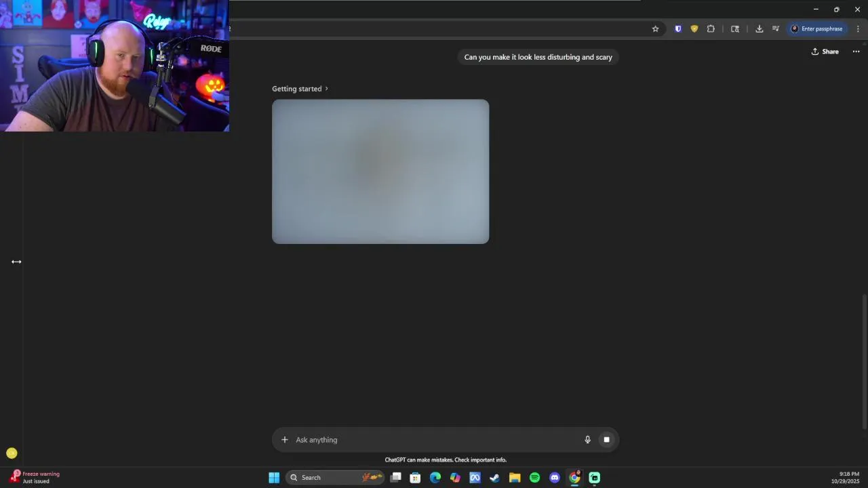Switch to Chrome on the taskbar
Viewport: 868px width, 488px height.
(574, 478)
